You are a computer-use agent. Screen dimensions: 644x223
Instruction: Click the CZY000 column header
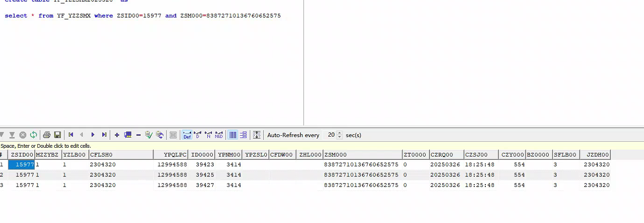512,155
